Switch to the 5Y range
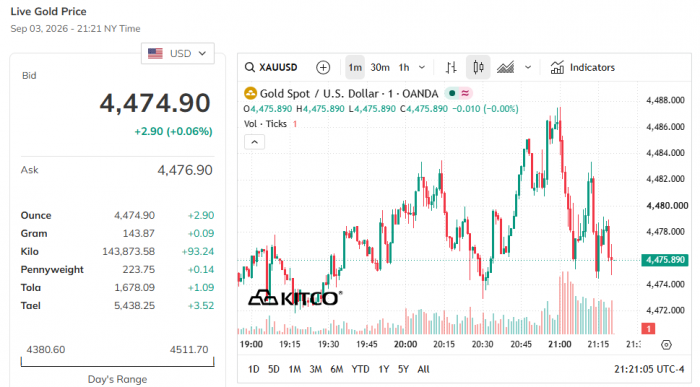 (403, 369)
